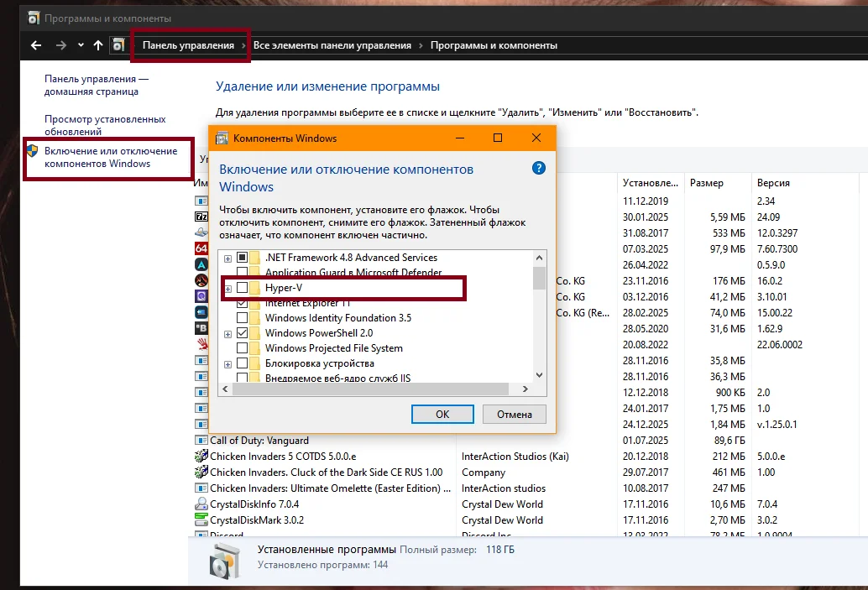Uncheck Windows PowerShell 2.0
This screenshot has width=868, height=590.
pyautogui.click(x=242, y=333)
